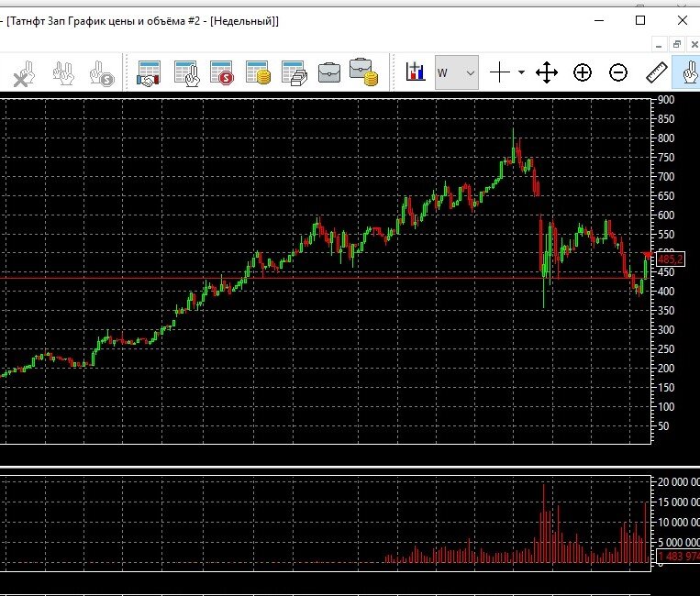Restore down the inner chart window
700x596 pixels.
tap(677, 45)
